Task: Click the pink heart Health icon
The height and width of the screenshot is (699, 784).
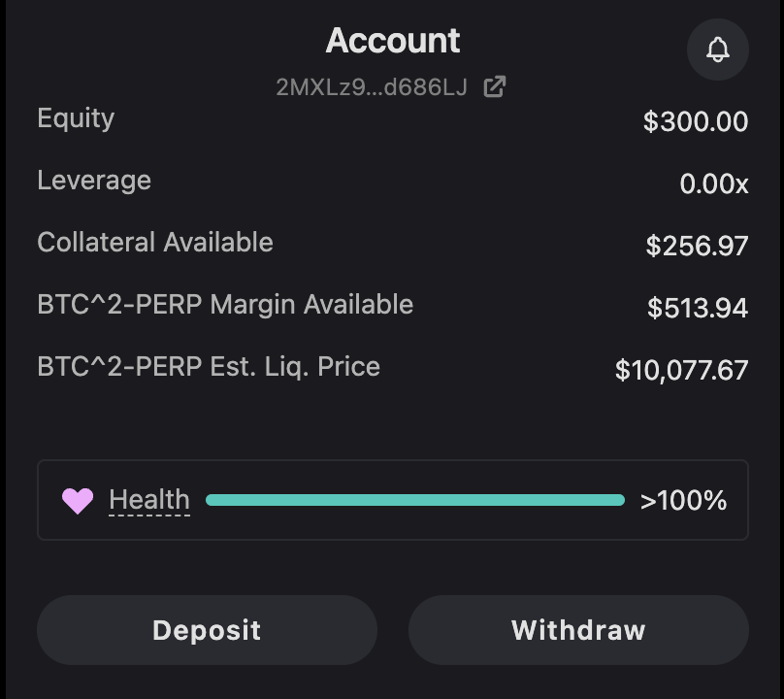Action: 78,500
